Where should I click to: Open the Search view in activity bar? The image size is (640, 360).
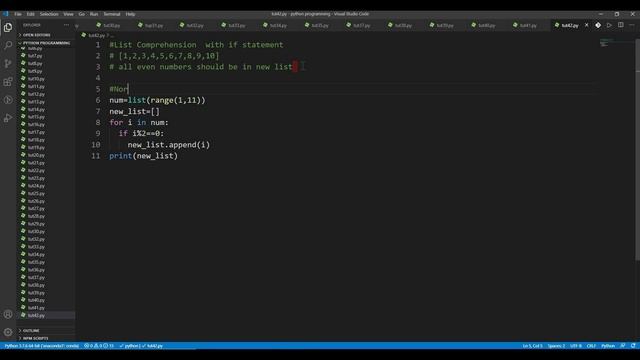(x=8, y=45)
